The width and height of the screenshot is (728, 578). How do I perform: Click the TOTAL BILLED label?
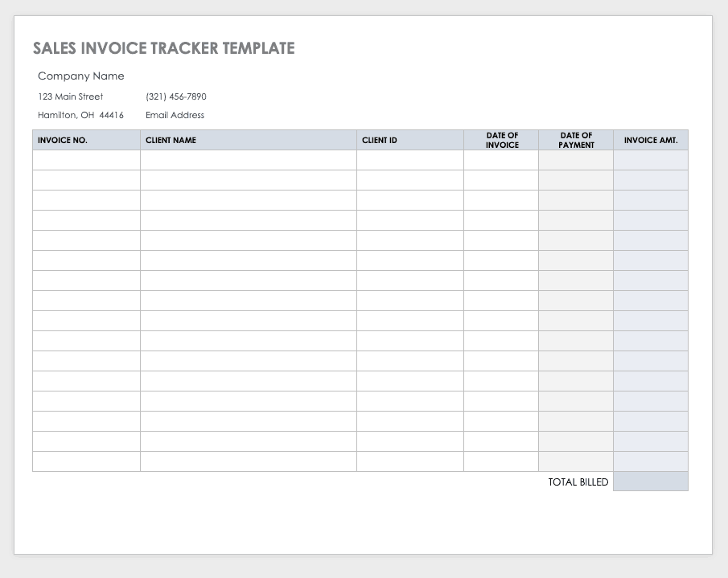point(578,482)
